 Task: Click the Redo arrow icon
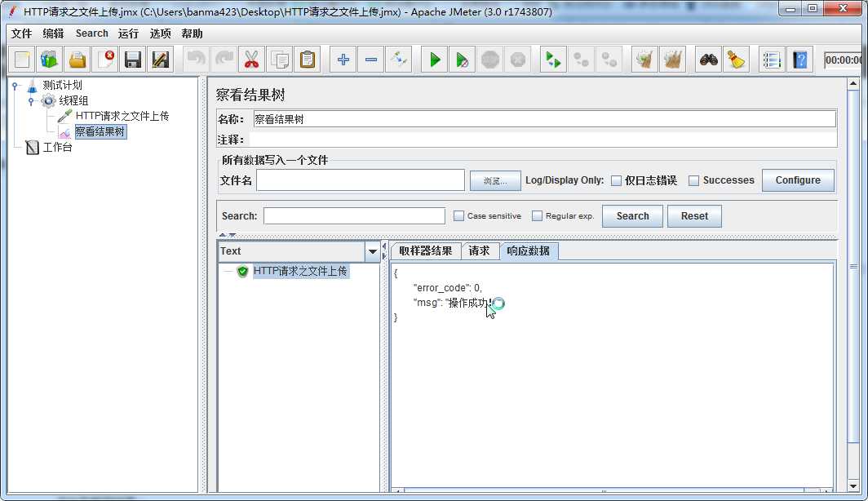[x=224, y=60]
